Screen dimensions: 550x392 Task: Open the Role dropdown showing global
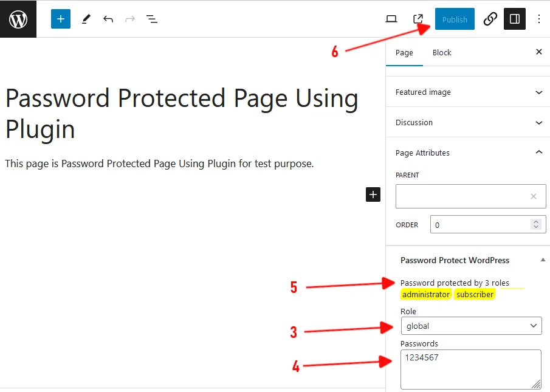(x=472, y=326)
